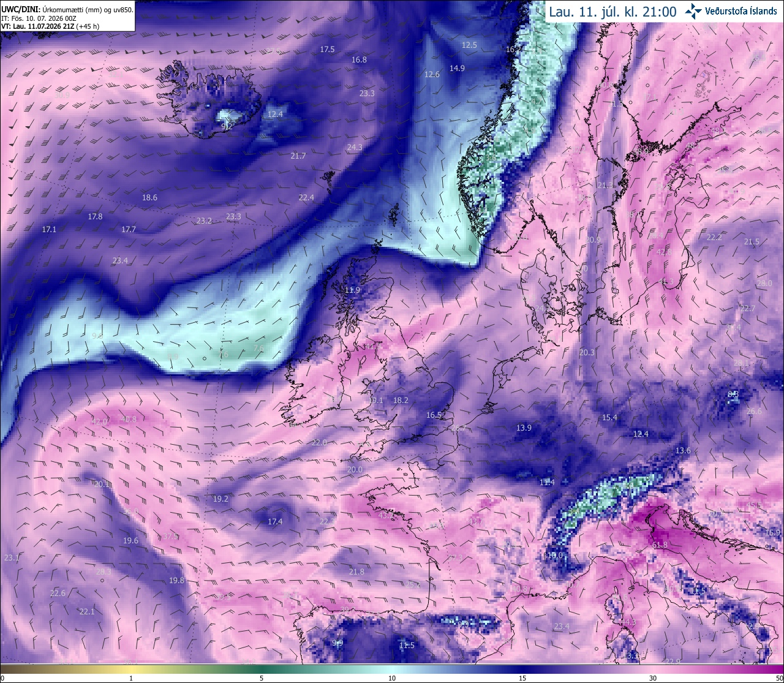Click the 17.4 value in Bay of Biscay
Viewport: 784px width, 683px height.
pyautogui.click(x=275, y=521)
